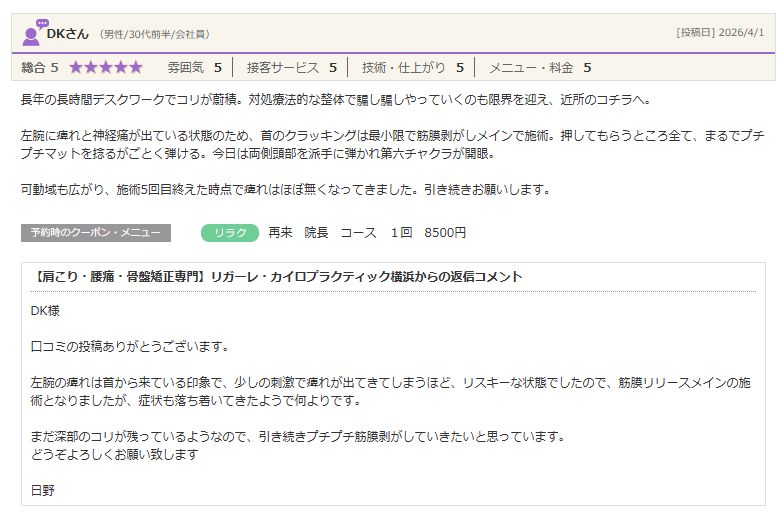Open the 再来 院長 コース 8500円 coupon

pyautogui.click(x=367, y=233)
